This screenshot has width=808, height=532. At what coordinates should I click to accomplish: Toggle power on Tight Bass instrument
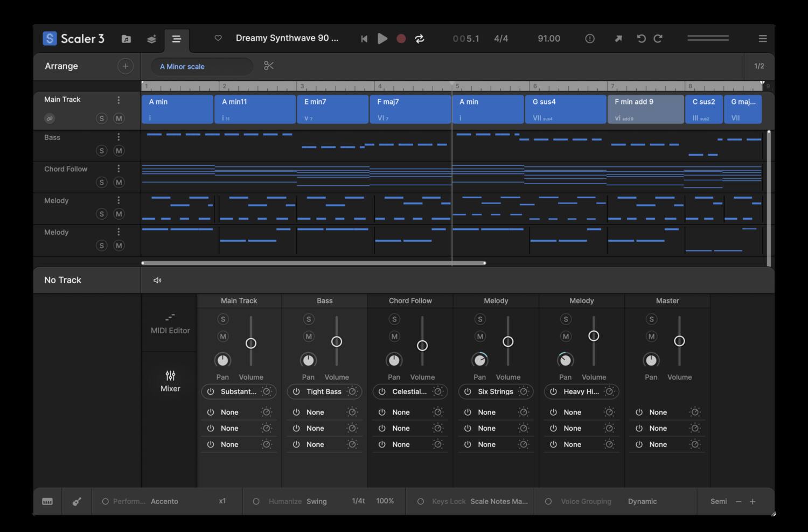pos(296,391)
